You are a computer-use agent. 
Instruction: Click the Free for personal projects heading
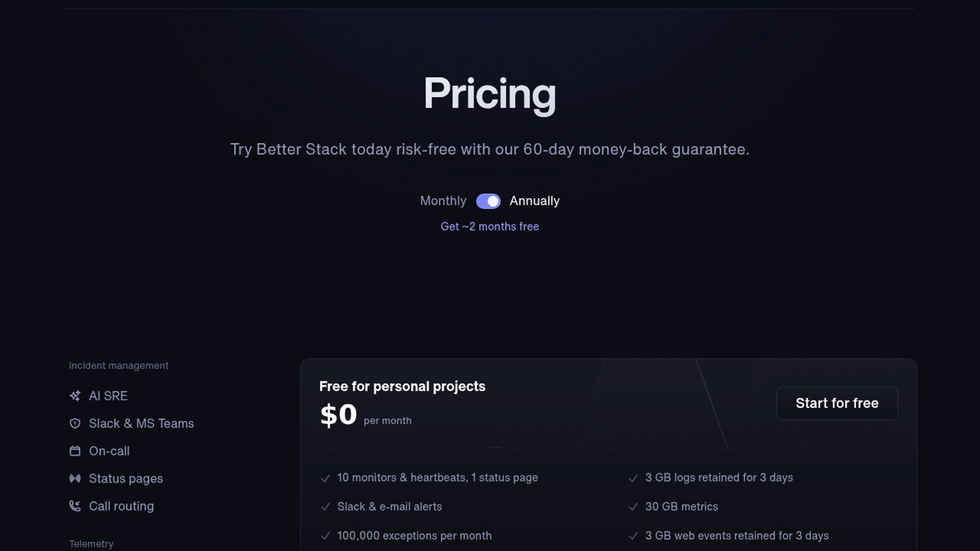click(x=402, y=386)
